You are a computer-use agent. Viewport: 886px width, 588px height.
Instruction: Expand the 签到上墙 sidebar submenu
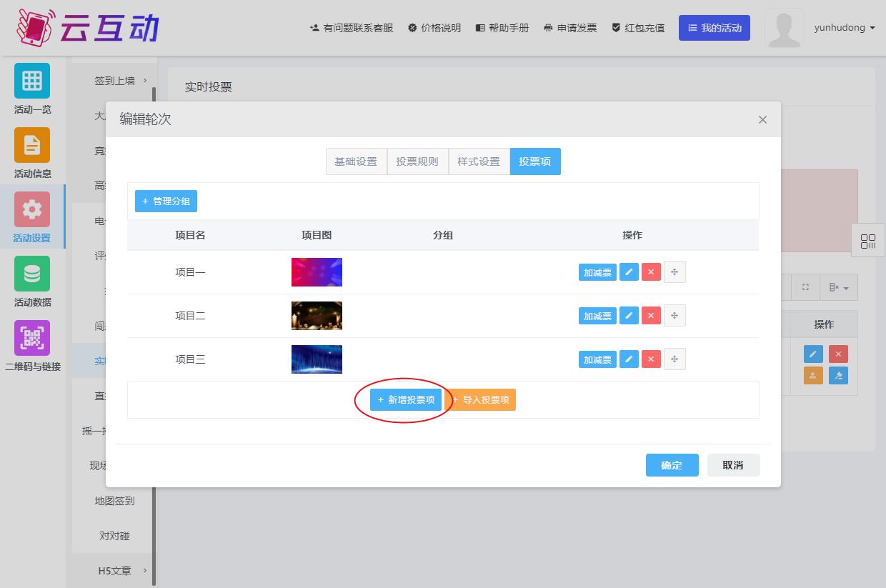[x=120, y=81]
